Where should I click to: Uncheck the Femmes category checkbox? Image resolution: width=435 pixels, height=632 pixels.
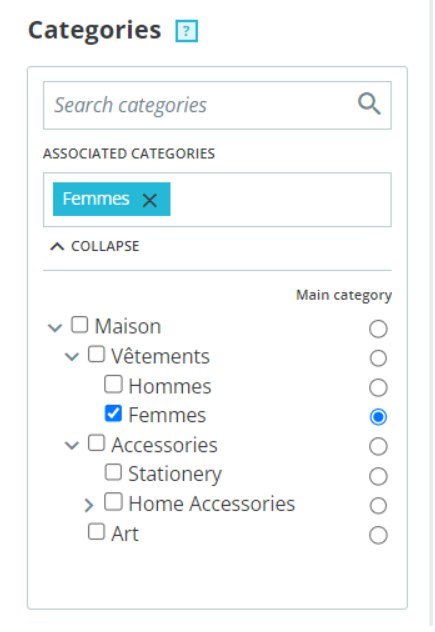pyautogui.click(x=113, y=414)
